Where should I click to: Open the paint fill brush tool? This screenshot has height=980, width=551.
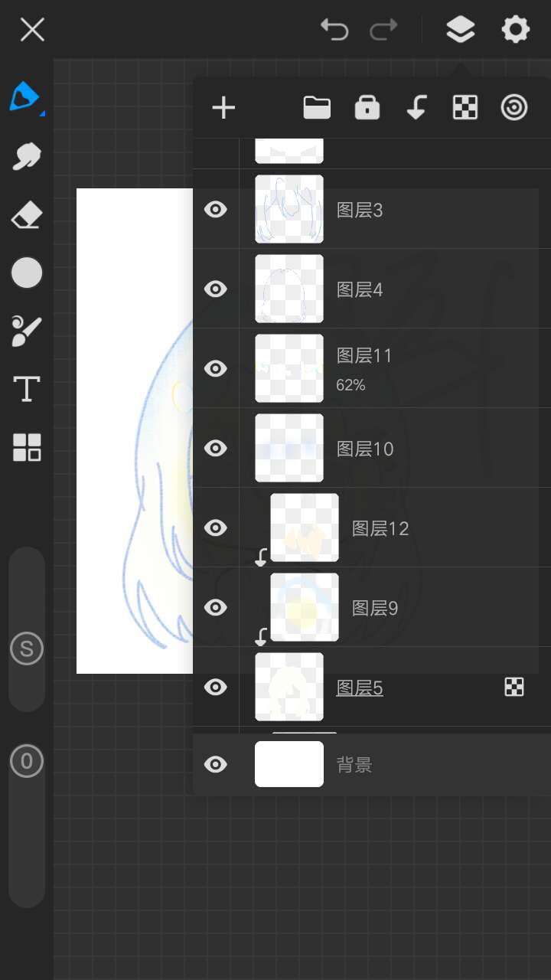pos(27,331)
